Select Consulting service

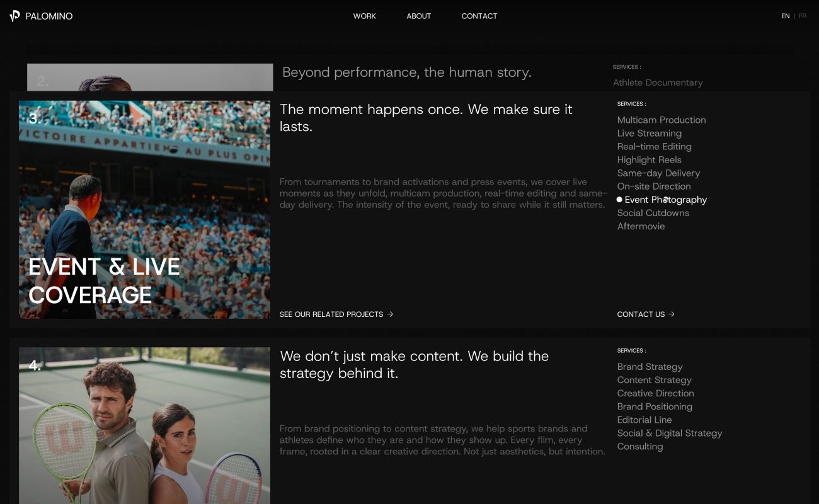(640, 446)
